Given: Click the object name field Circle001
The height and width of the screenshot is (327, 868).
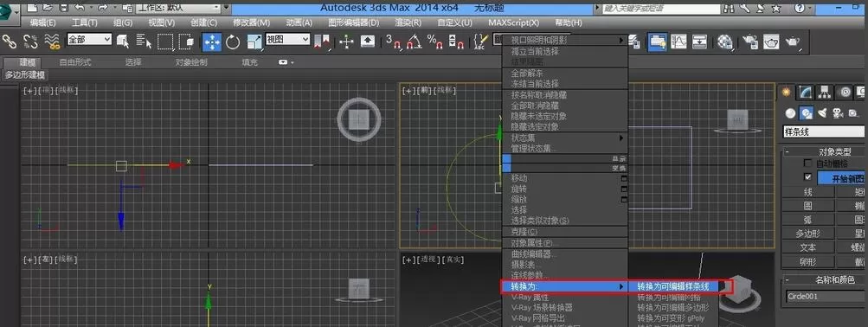Looking at the screenshot, I should click(x=826, y=296).
